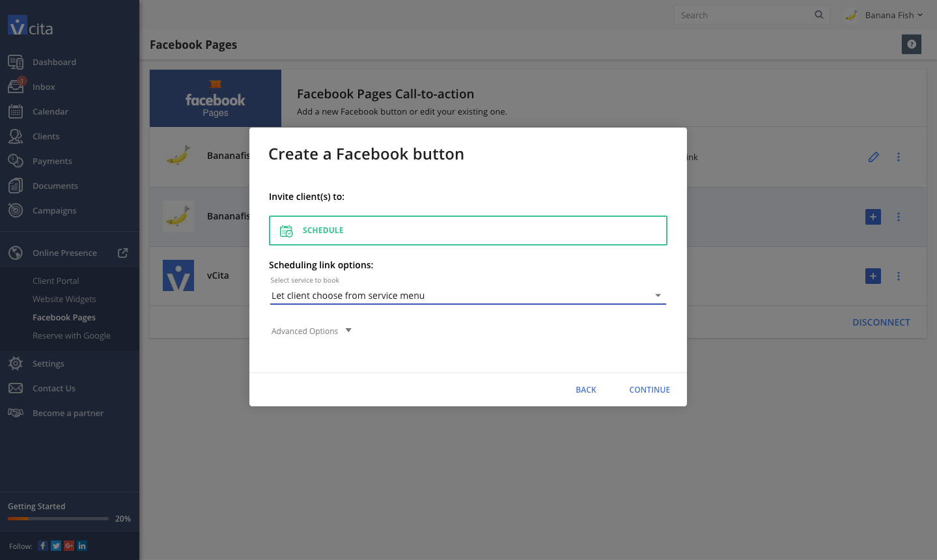
Task: Follow vCita on LinkedIn icon
Action: coord(82,546)
